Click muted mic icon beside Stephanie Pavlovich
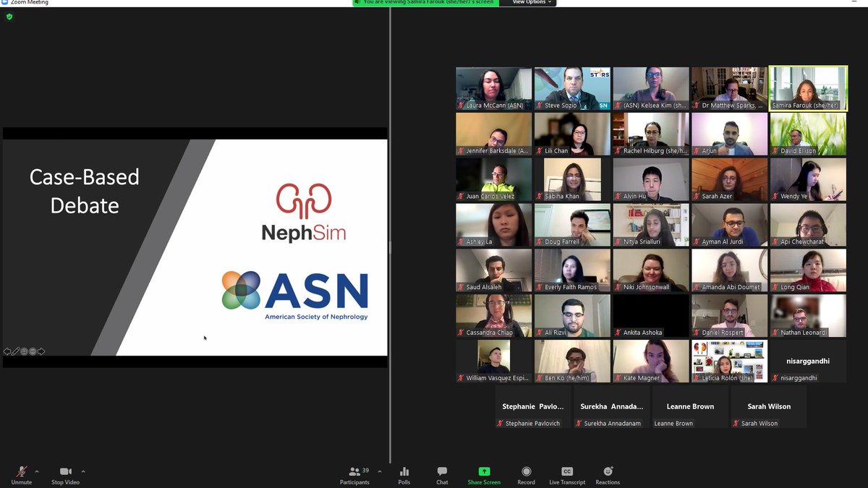This screenshot has width=868, height=488. click(x=501, y=424)
